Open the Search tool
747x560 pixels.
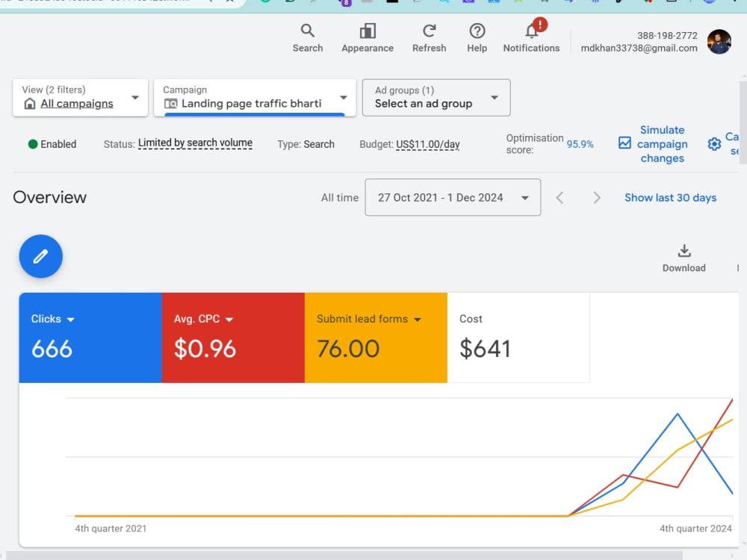[307, 38]
